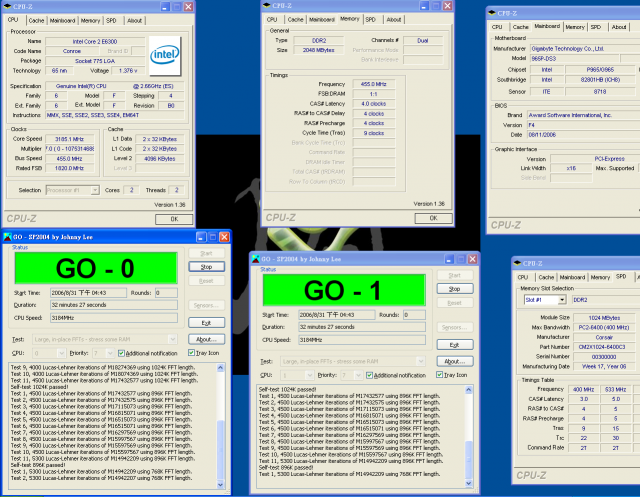Click scroll-down arrow in GO-1 log
Screen dimensions: 640x497
469,483
